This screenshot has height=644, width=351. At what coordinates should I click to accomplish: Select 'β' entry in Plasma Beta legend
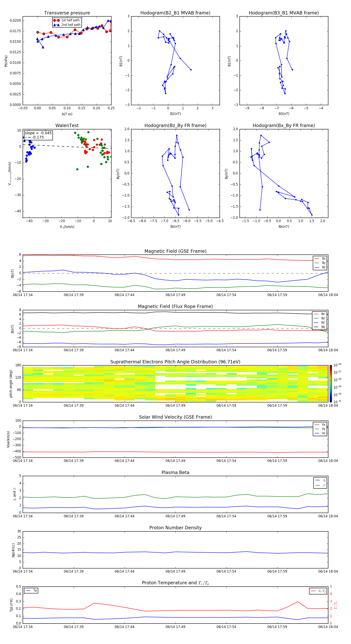(x=320, y=486)
